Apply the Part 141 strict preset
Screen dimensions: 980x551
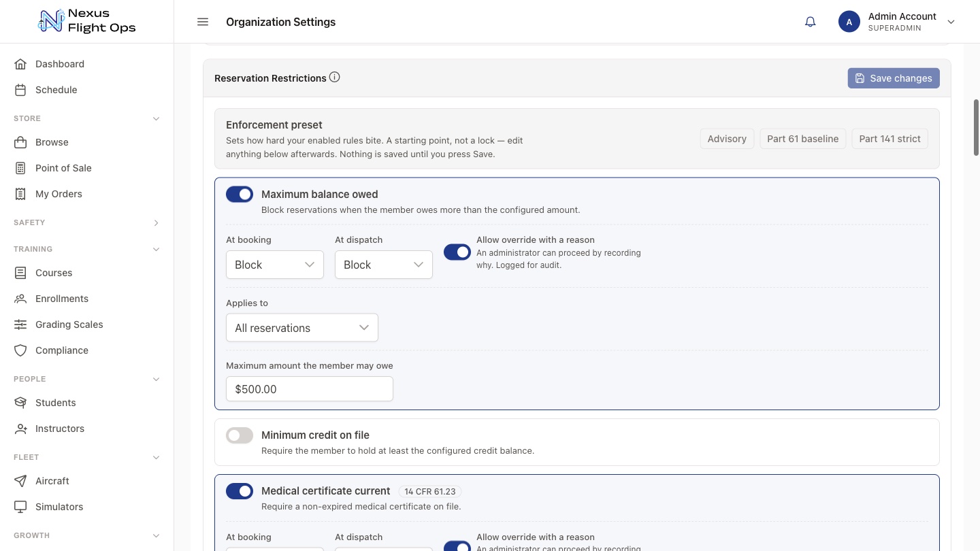click(889, 139)
